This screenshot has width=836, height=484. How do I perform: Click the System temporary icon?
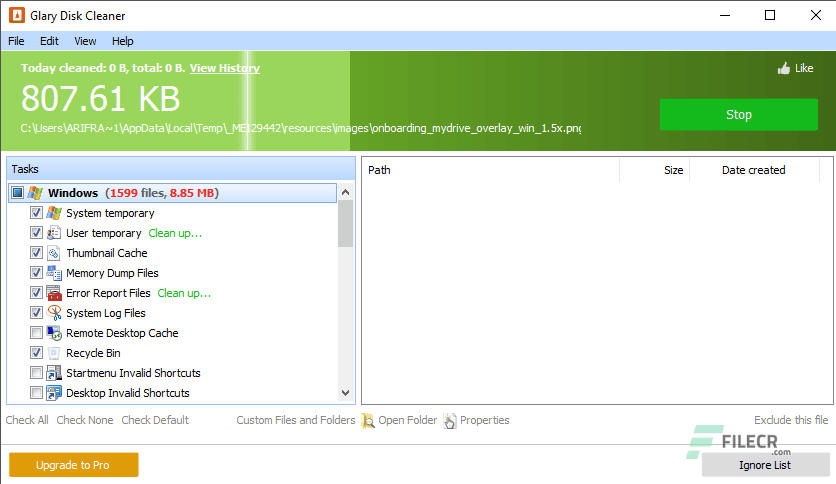(x=54, y=213)
